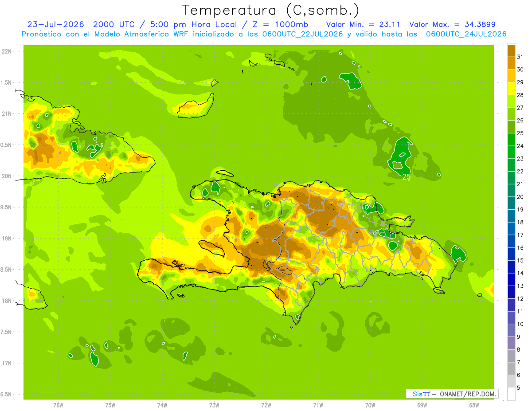The height and width of the screenshot is (411, 532).
Task: Click the legend value label '5'
Action: pyautogui.click(x=519, y=388)
